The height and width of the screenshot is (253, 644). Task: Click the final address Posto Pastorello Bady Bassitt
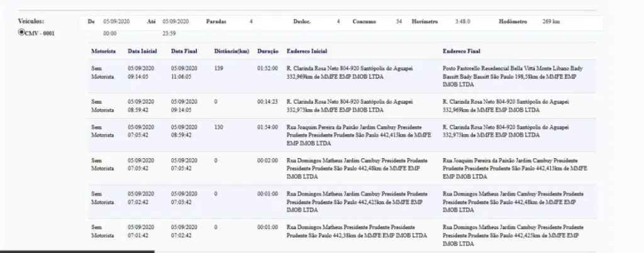[x=513, y=77]
